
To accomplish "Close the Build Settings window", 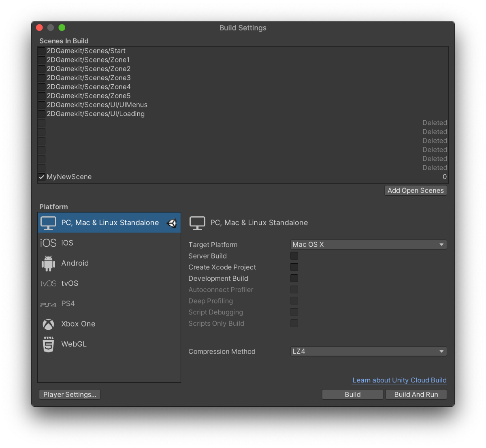I will pos(39,28).
